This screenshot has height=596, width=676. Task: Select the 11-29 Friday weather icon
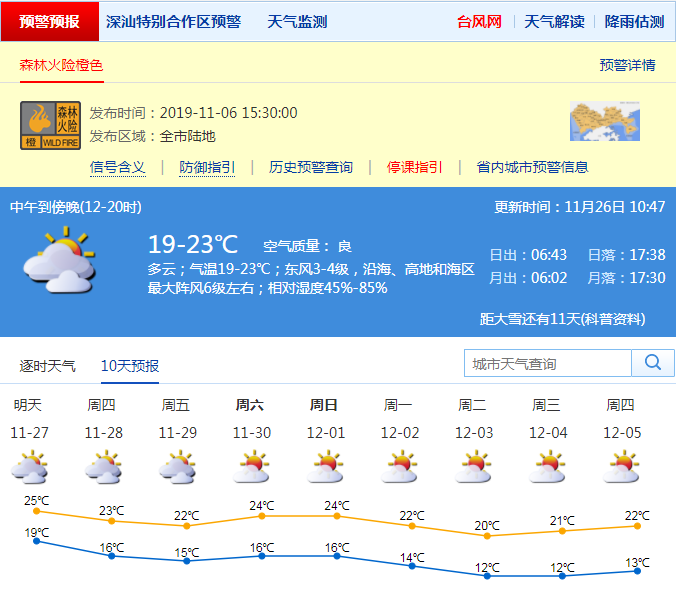click(x=177, y=467)
